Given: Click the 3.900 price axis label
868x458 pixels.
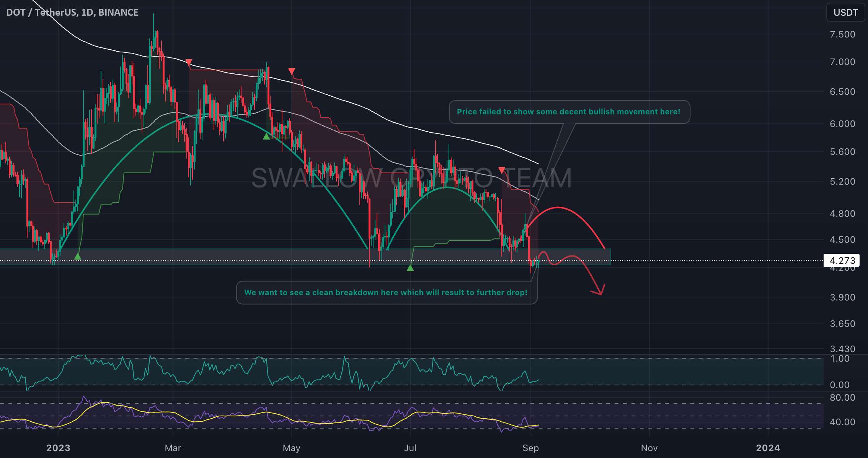Looking at the screenshot, I should click(x=842, y=297).
